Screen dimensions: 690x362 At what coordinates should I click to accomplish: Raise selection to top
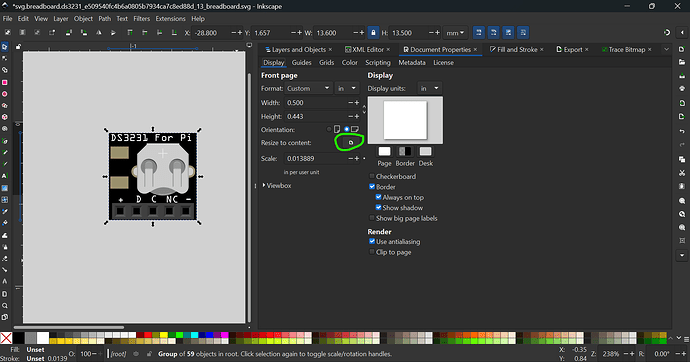point(130,33)
